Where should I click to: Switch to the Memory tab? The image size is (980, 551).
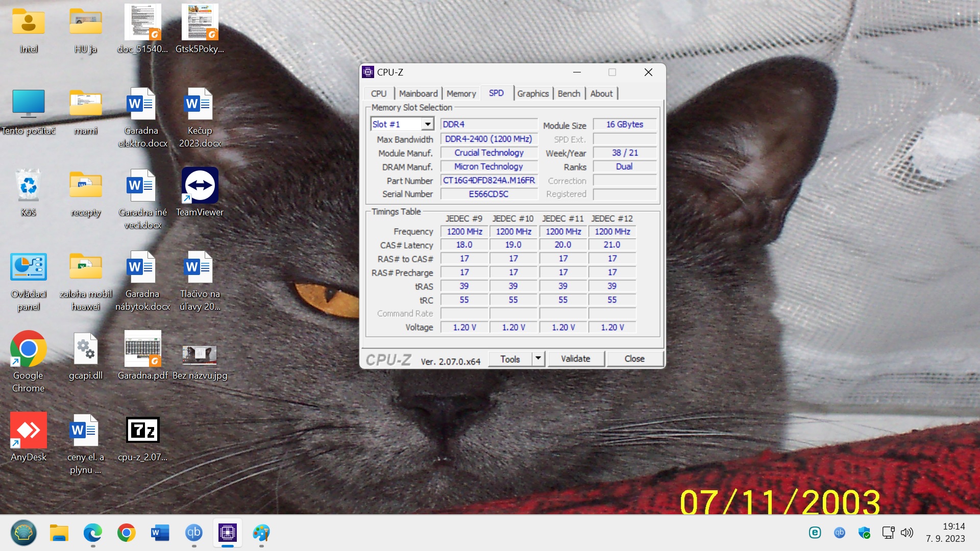coord(461,94)
